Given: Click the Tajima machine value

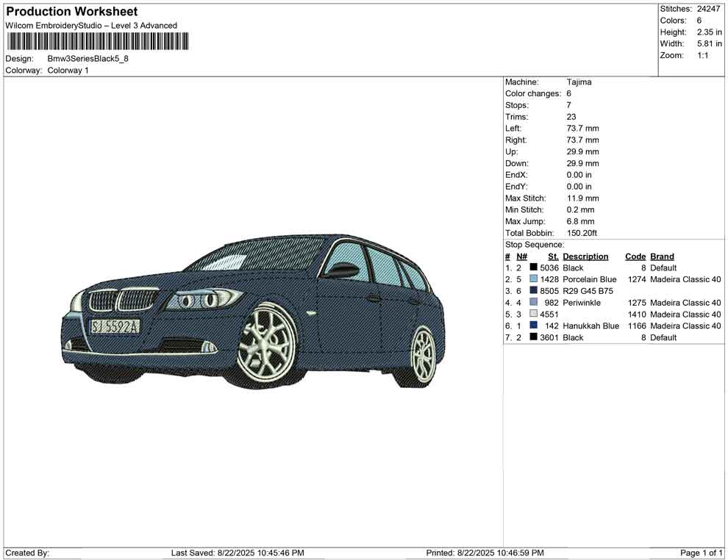Looking at the screenshot, I should point(579,82).
